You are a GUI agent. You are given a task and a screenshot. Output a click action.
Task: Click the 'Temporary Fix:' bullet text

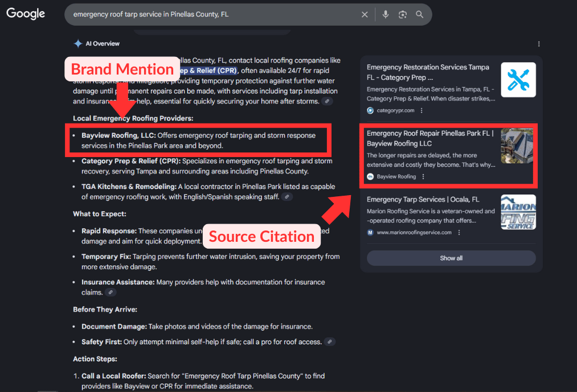coord(106,257)
